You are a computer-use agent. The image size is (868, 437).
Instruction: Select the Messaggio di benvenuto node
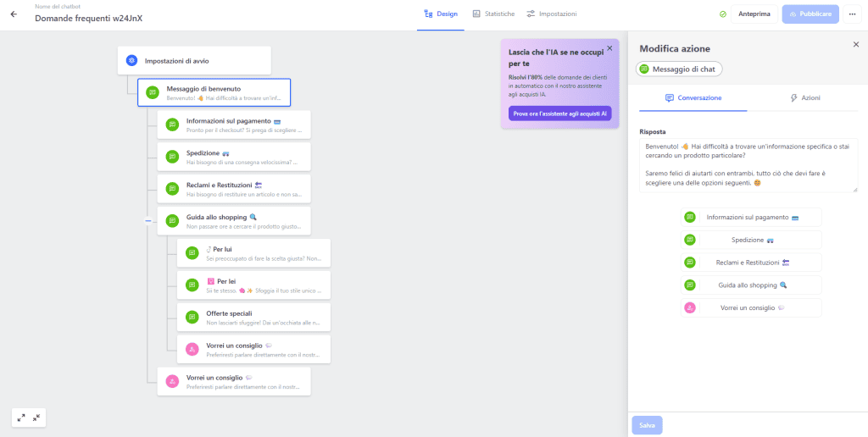(x=214, y=92)
